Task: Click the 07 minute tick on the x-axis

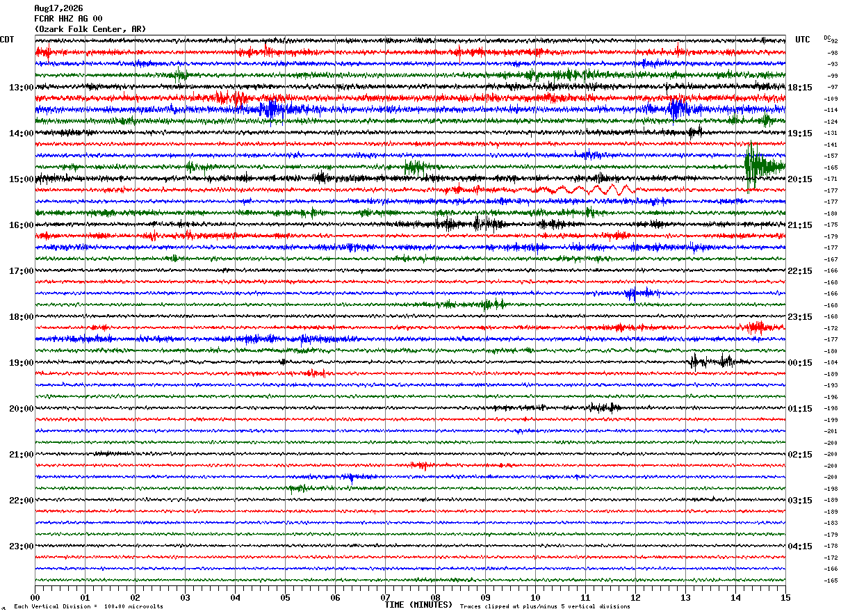Action: pos(385,597)
